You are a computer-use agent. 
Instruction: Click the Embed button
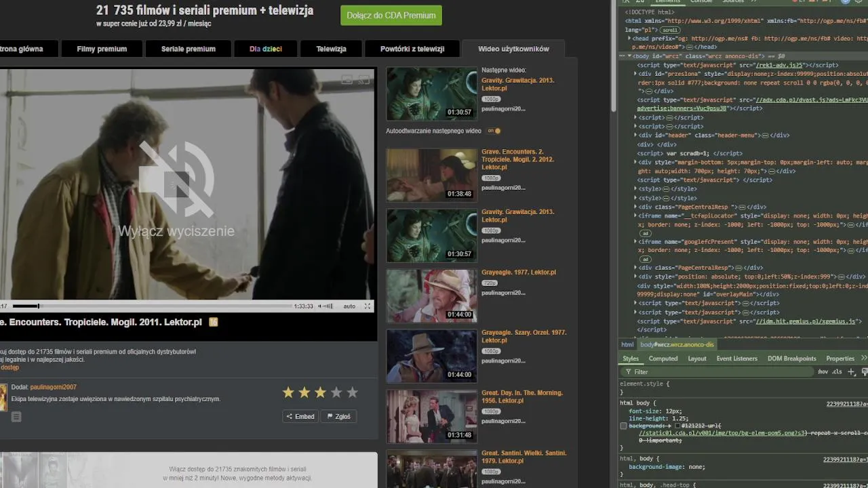click(x=300, y=417)
